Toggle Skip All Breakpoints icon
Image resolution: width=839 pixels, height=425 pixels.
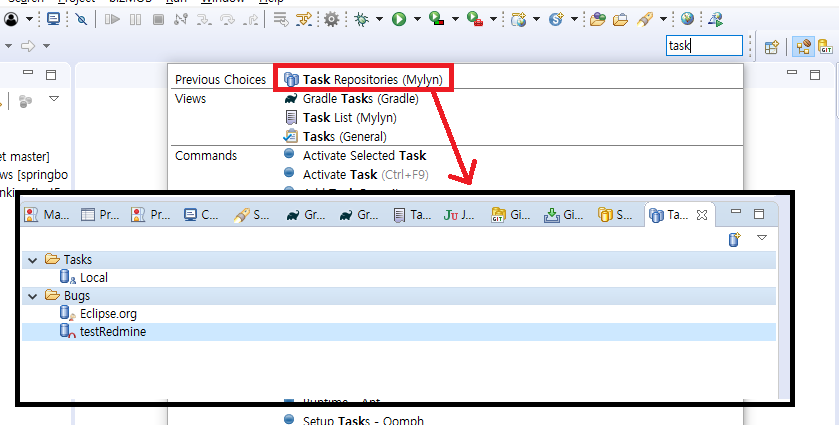[x=81, y=20]
